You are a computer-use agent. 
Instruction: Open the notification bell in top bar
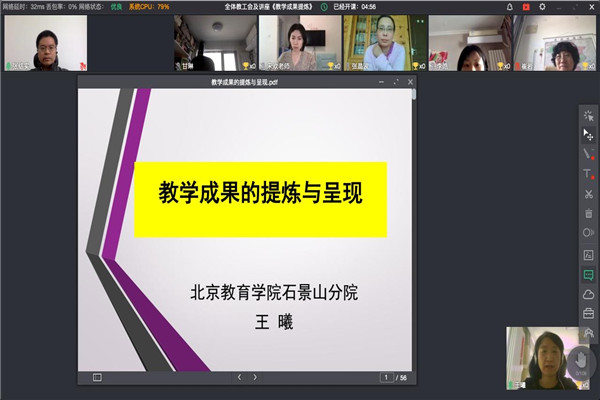510,7
